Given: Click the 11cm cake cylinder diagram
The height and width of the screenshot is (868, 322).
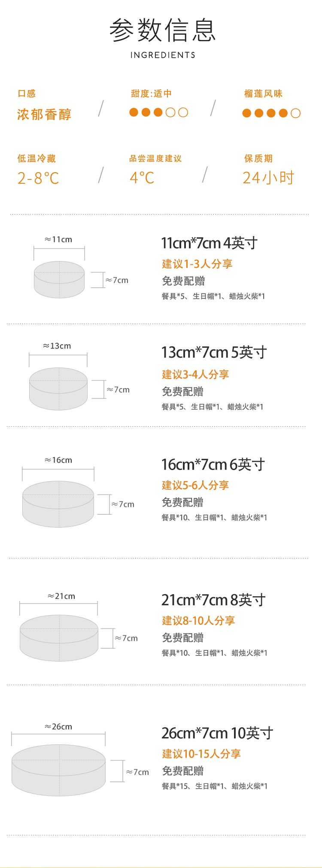Looking at the screenshot, I should tap(59, 279).
